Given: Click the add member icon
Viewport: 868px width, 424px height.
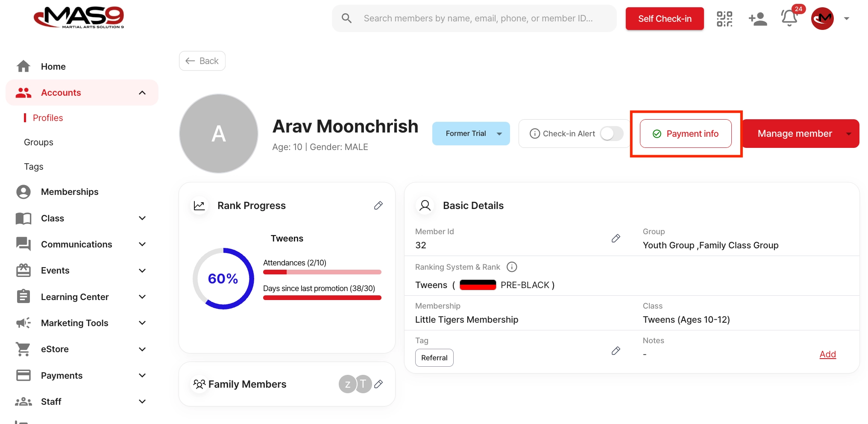Looking at the screenshot, I should [x=758, y=19].
